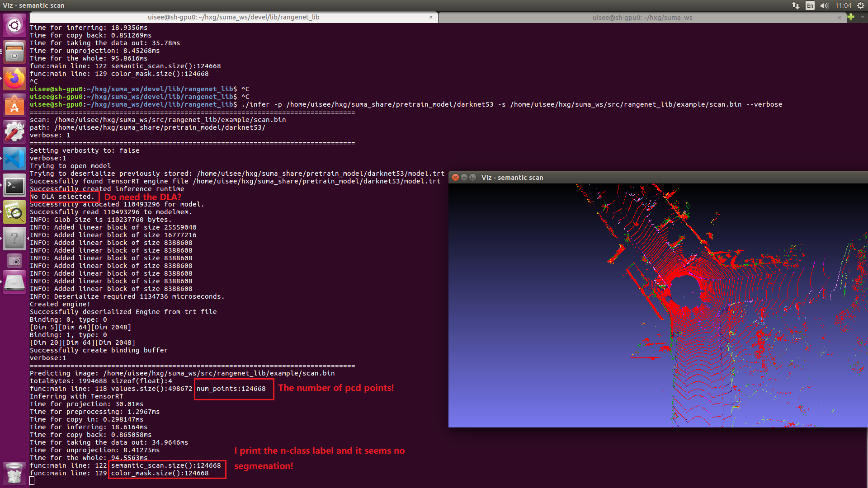The width and height of the screenshot is (868, 488).
Task: Open Visual Studio Code from the launcher
Action: tap(15, 159)
